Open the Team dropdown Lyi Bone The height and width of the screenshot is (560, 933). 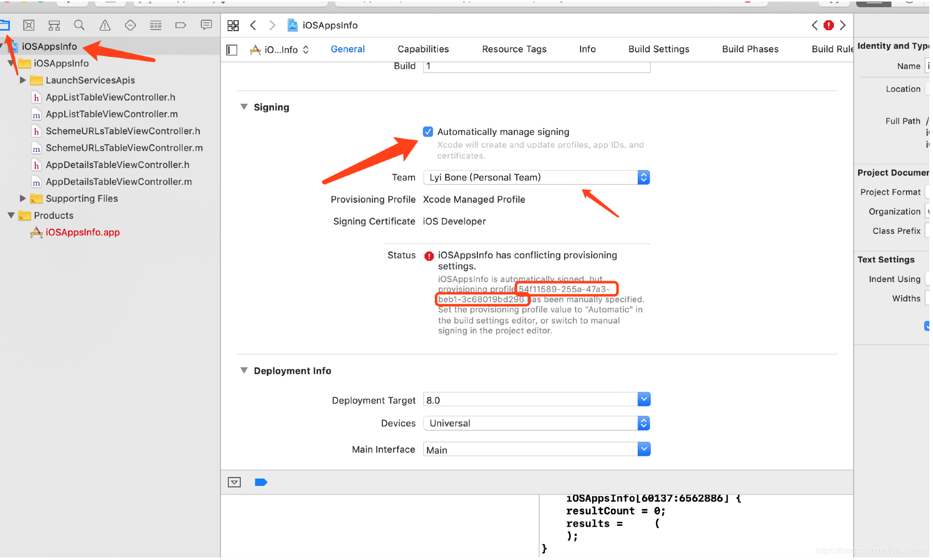(537, 177)
